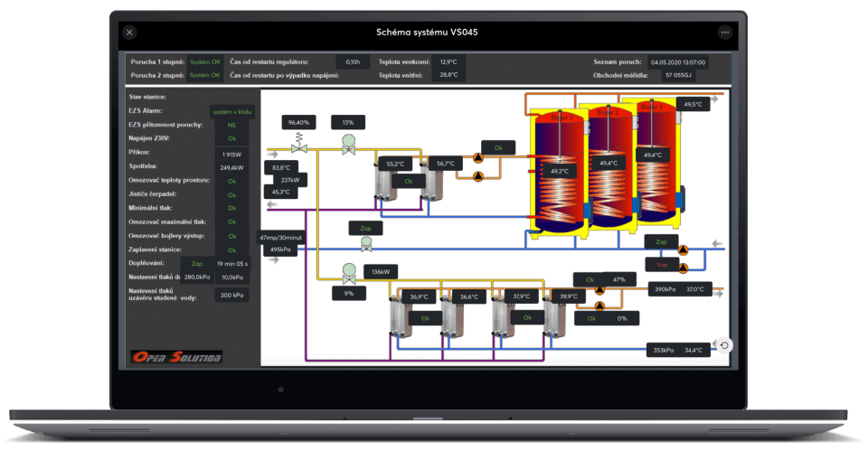Image resolution: width=868 pixels, height=452 pixels.
Task: Toggle the Zap state above red Vyp
Action: click(x=661, y=242)
